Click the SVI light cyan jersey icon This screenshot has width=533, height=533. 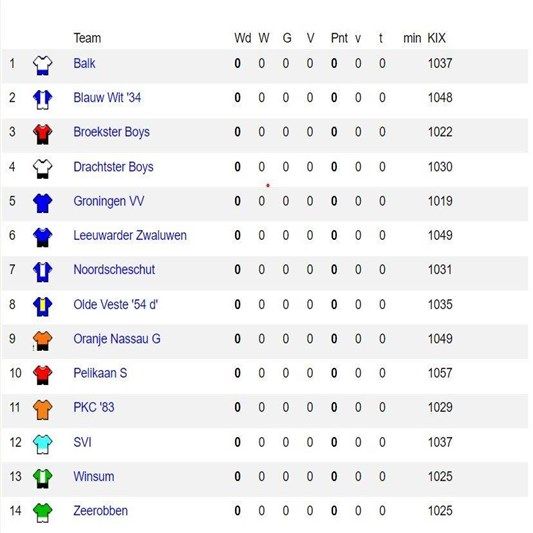(x=42, y=444)
